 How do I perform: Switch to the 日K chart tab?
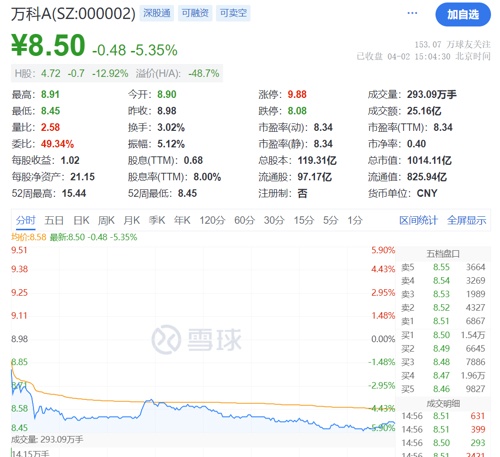click(x=81, y=220)
